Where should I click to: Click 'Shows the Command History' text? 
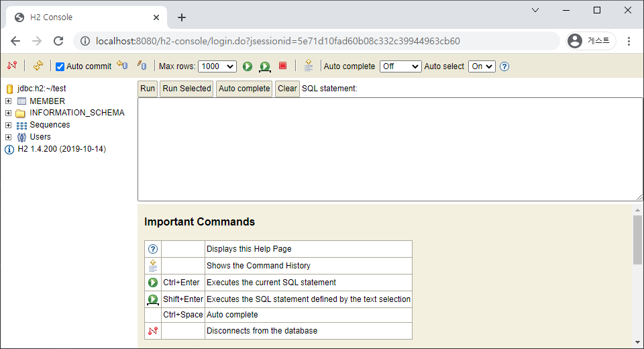258,266
